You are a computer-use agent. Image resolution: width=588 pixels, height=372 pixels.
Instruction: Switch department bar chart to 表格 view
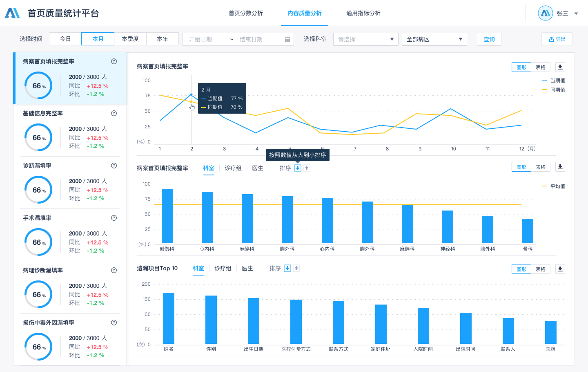coord(541,167)
